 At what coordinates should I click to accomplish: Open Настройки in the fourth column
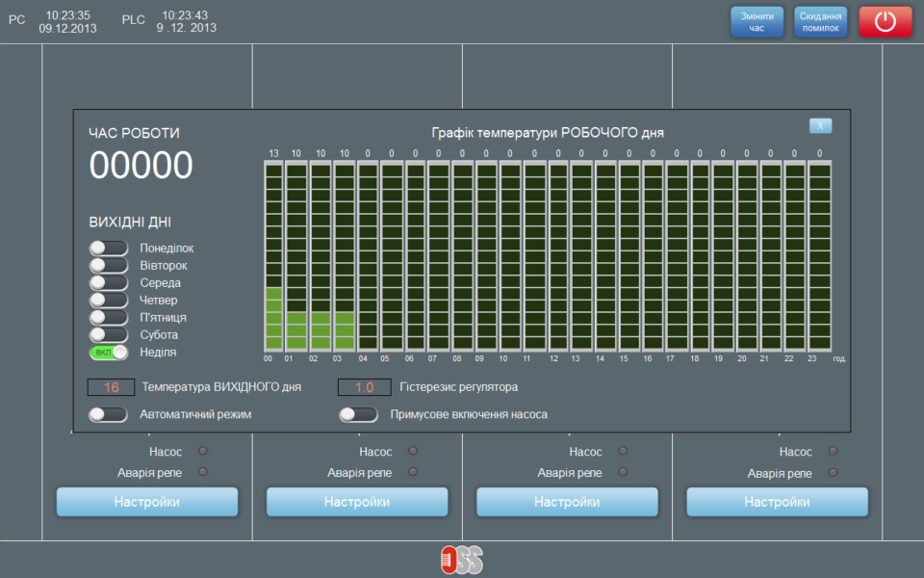(777, 502)
